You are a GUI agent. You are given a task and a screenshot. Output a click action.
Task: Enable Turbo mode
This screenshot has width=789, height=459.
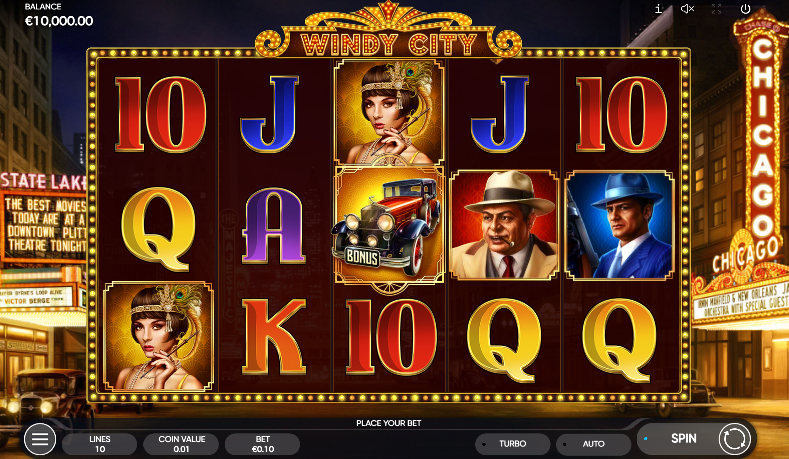coord(513,444)
